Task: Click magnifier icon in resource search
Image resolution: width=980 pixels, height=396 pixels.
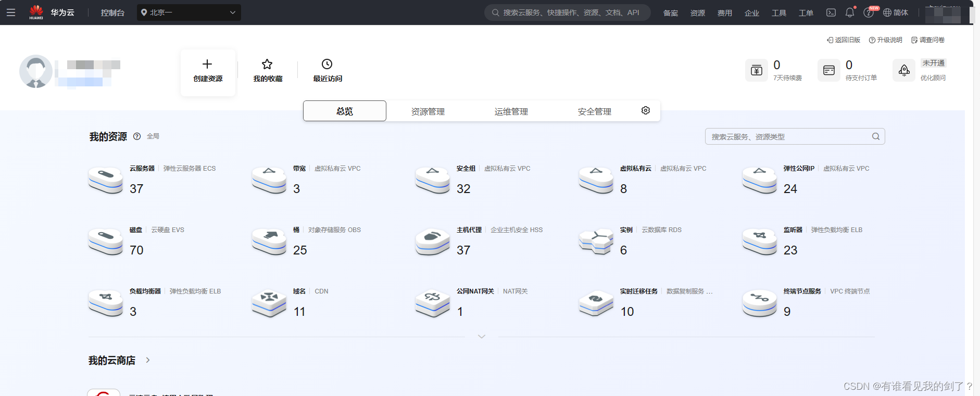Action: pyautogui.click(x=876, y=136)
